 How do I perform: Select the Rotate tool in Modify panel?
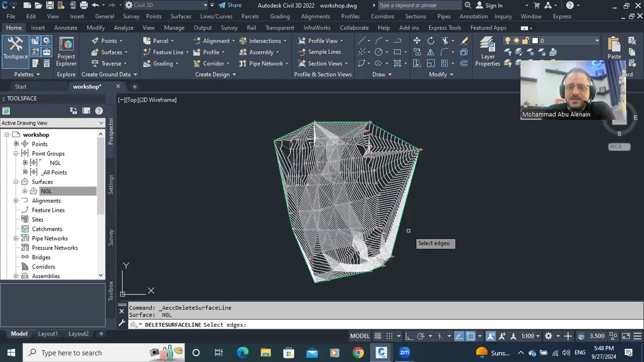point(431,41)
